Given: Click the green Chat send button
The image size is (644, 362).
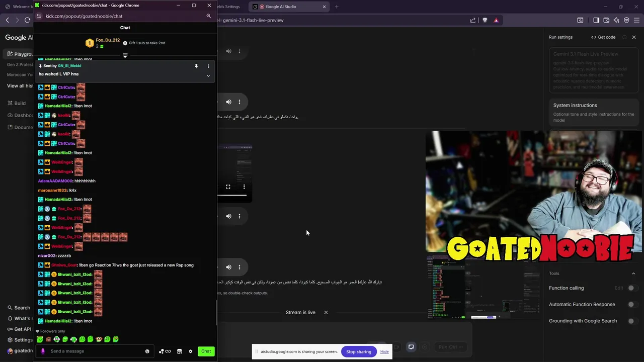Looking at the screenshot, I should point(206,351).
